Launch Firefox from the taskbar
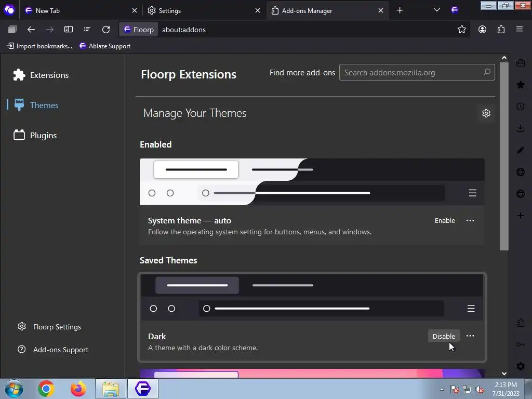 (78, 389)
